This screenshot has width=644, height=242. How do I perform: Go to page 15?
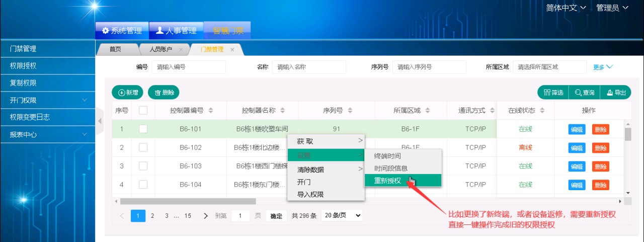click(188, 216)
